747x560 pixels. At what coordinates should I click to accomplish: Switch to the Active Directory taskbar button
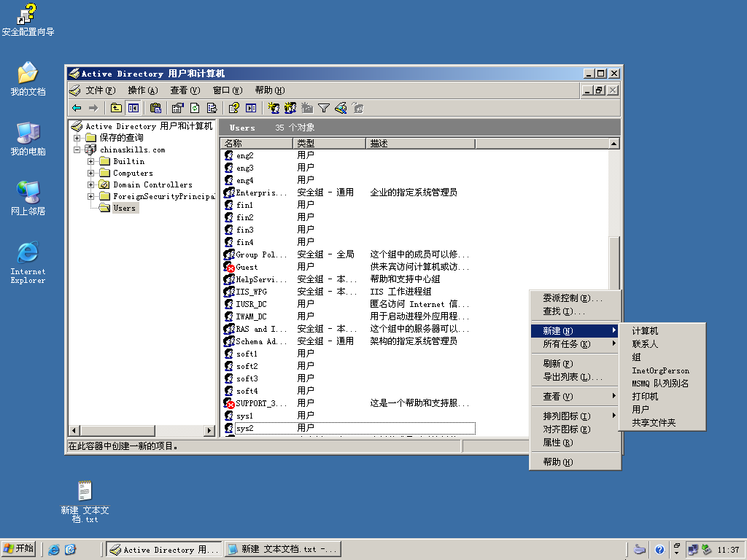pos(164,550)
